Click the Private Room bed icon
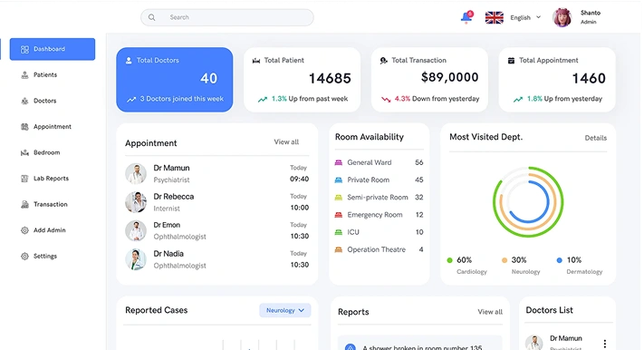The width and height of the screenshot is (644, 350). pos(339,180)
